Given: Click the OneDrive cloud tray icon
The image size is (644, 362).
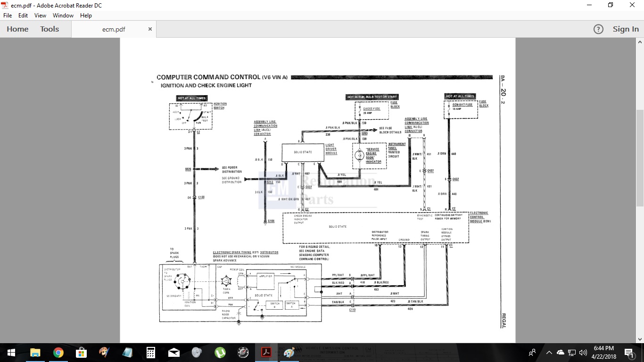Looking at the screenshot, I should (561, 353).
